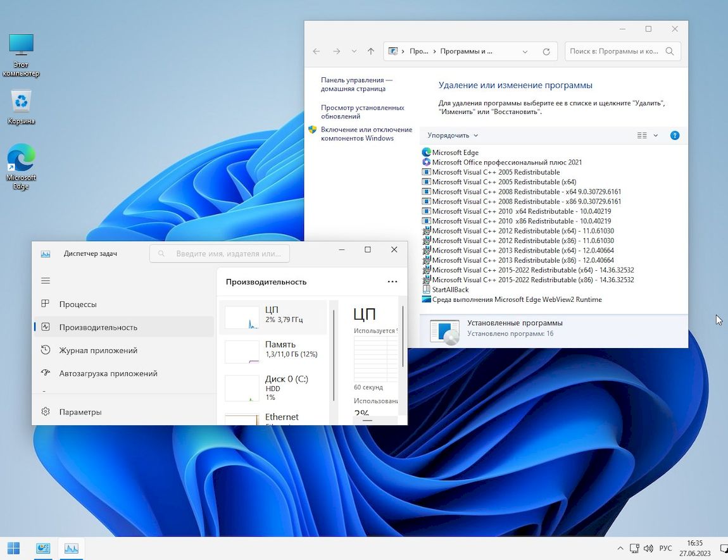Open the Microsoft Edge desktop shortcut

[21, 167]
